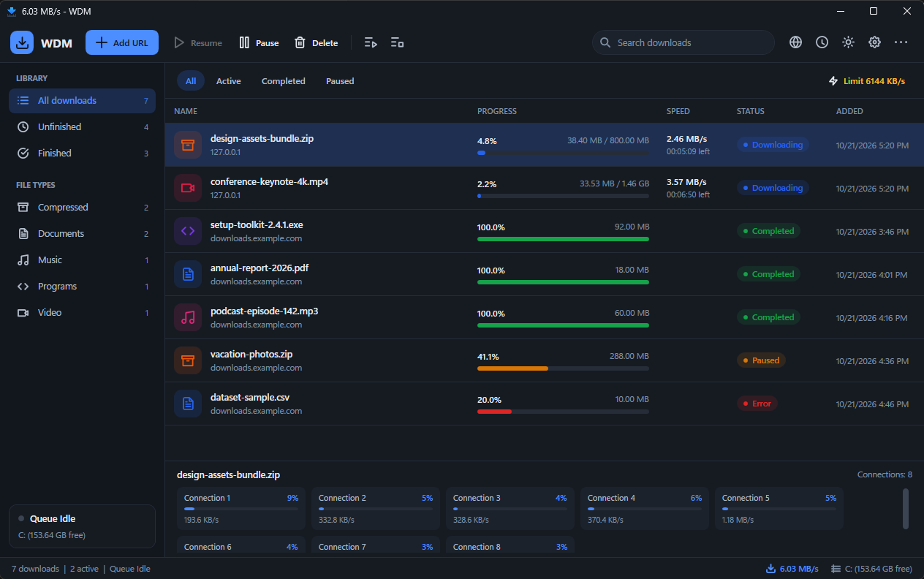Select All downloads in the sidebar
This screenshot has width=924, height=579.
(82, 101)
